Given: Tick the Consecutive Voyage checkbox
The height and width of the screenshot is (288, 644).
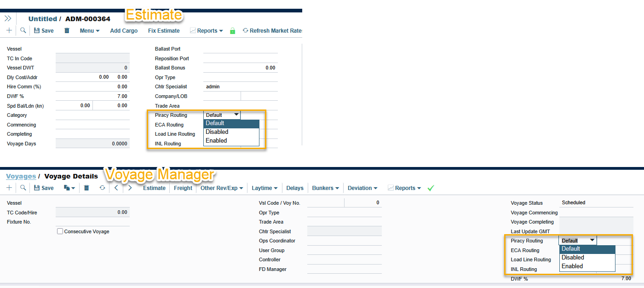Looking at the screenshot, I should 60,231.
